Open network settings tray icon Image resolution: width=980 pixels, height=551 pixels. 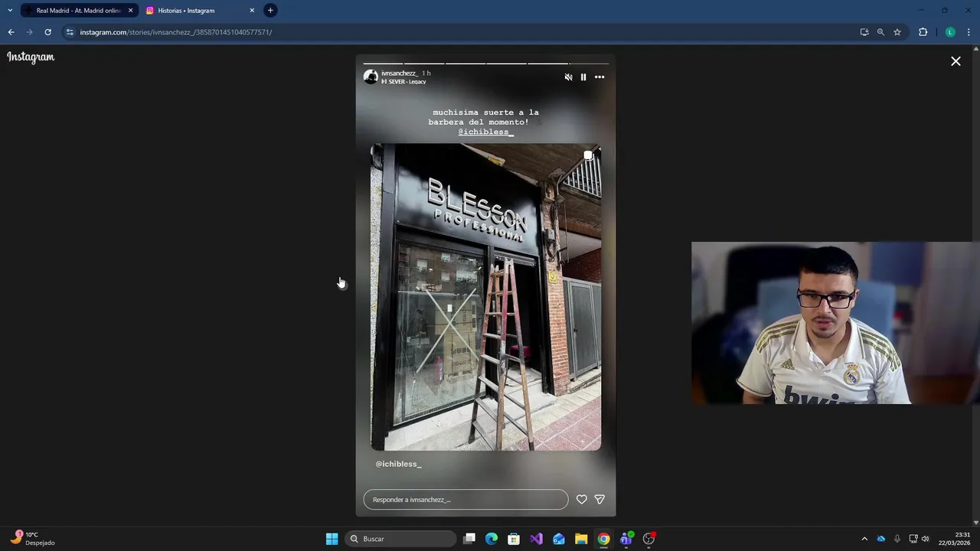[x=913, y=539]
